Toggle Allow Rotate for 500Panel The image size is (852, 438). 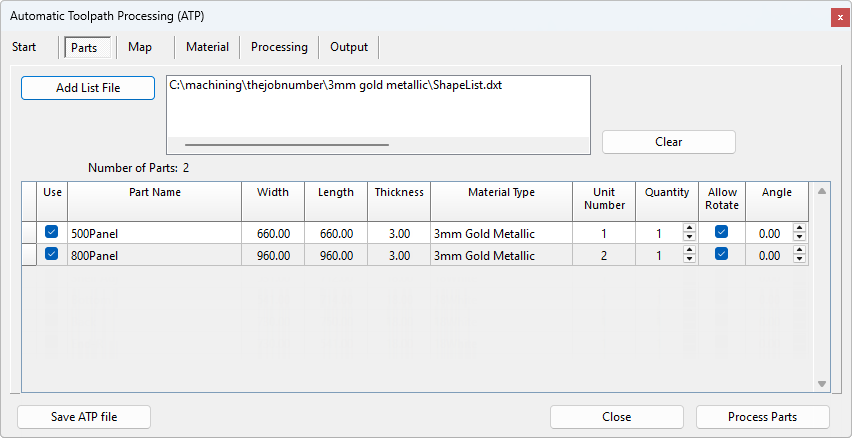coord(721,232)
